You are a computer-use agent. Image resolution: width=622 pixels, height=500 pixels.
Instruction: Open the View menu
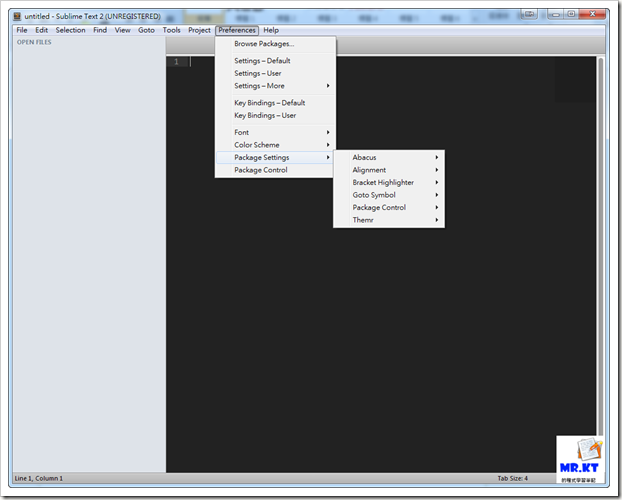click(x=123, y=30)
